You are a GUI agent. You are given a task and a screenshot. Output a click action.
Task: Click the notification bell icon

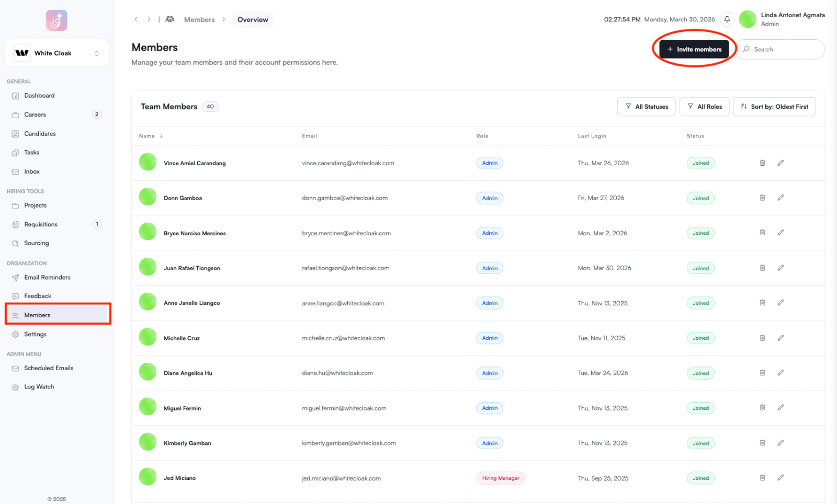tap(727, 19)
